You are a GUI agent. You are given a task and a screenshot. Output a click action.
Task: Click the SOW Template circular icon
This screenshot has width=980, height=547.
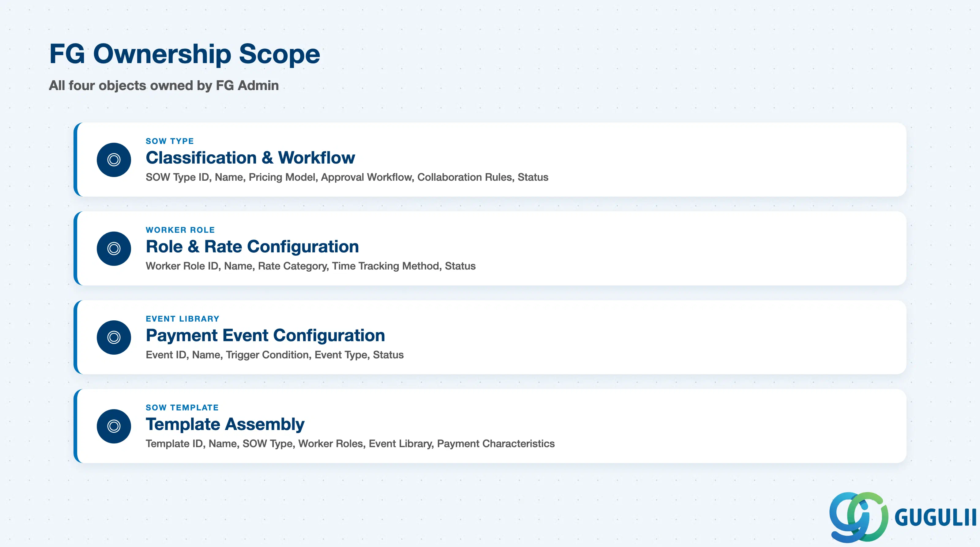coord(114,426)
